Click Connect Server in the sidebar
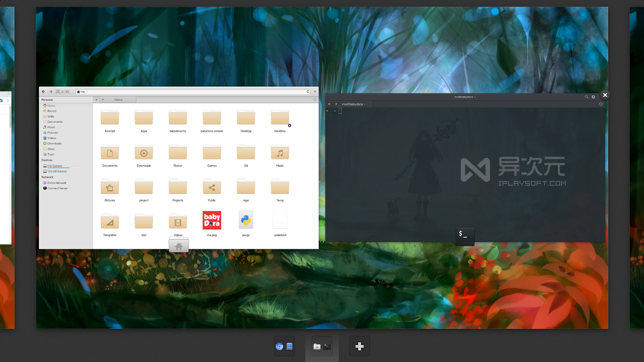This screenshot has width=644, height=362. [x=57, y=188]
